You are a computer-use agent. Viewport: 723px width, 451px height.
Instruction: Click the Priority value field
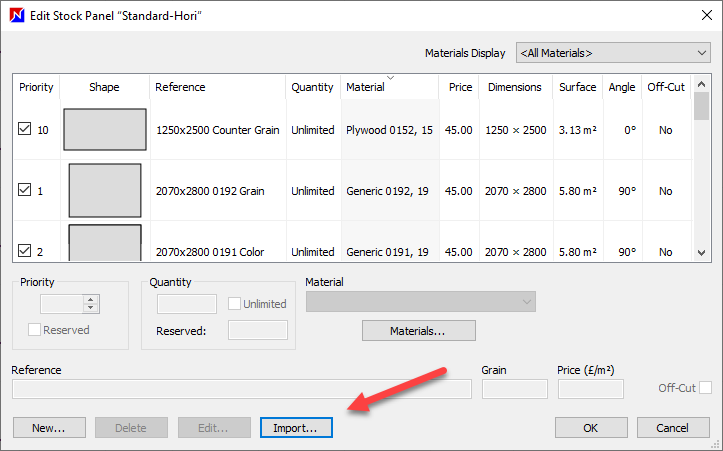(x=62, y=304)
